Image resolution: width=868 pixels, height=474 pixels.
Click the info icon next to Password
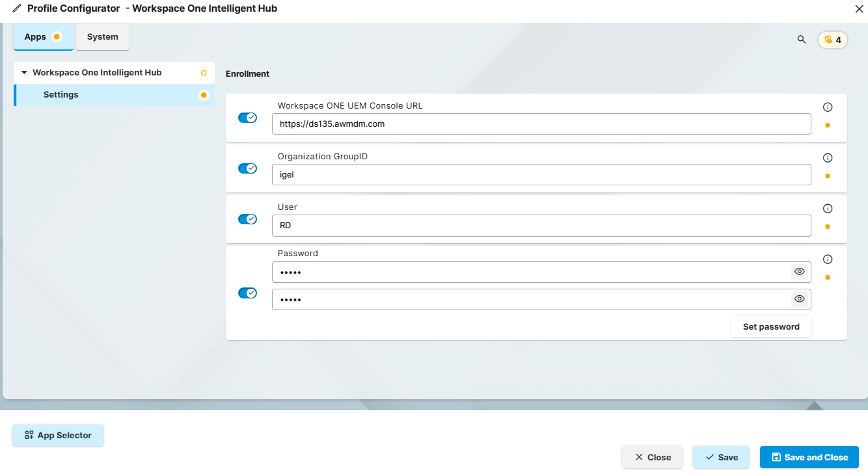828,259
